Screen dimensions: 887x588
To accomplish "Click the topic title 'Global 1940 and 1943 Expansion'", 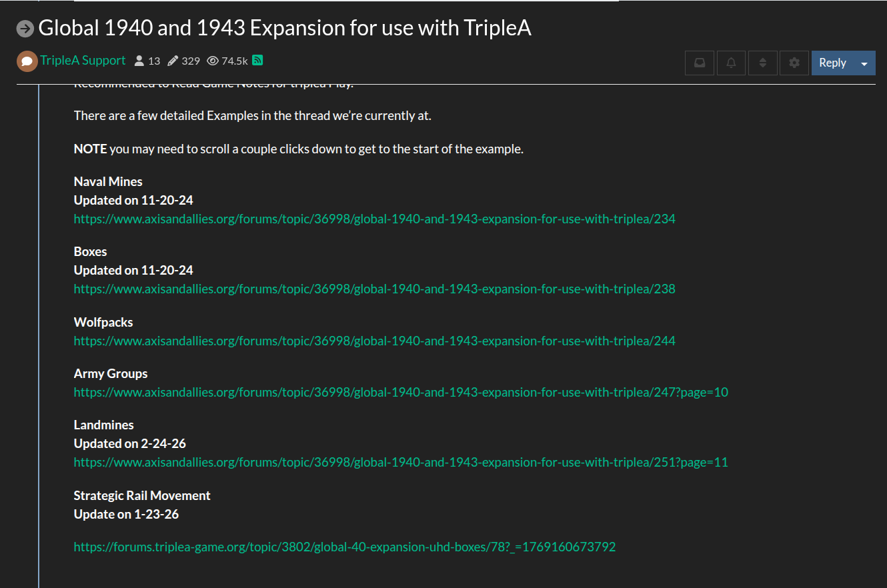I will click(285, 28).
